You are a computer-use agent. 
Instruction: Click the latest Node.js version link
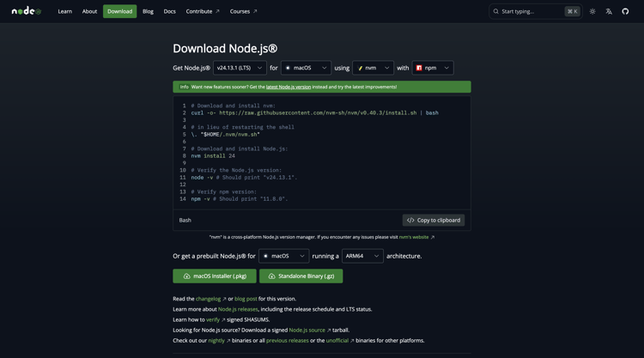[x=289, y=87]
